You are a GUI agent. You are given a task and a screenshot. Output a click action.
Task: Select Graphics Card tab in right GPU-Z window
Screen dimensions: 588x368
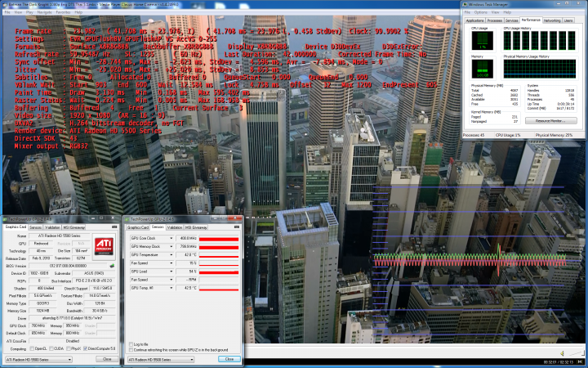tap(138, 227)
